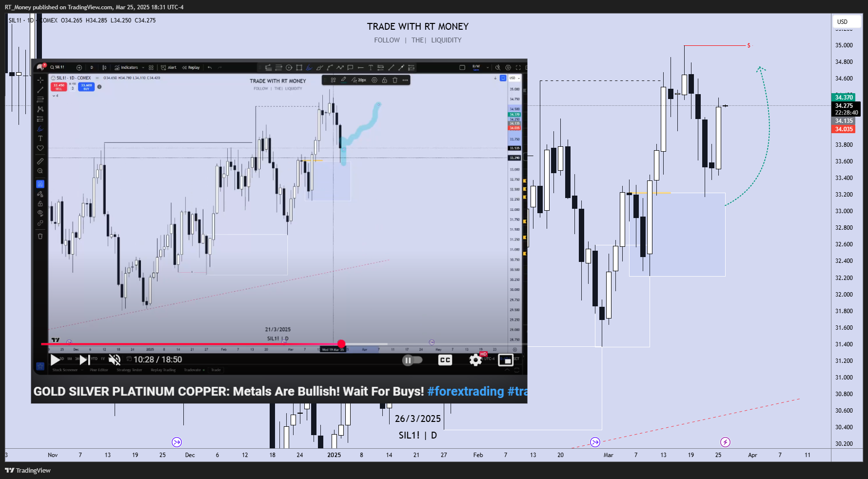Open the layout setup square icon
Screen dimensions: 868x479
coord(462,67)
